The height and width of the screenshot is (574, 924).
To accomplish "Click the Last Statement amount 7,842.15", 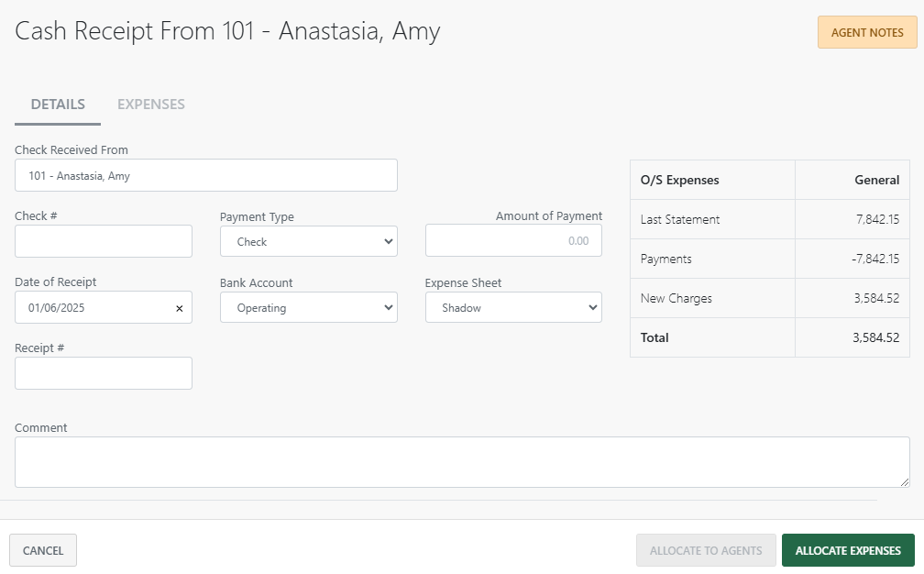I will pyautogui.click(x=879, y=219).
